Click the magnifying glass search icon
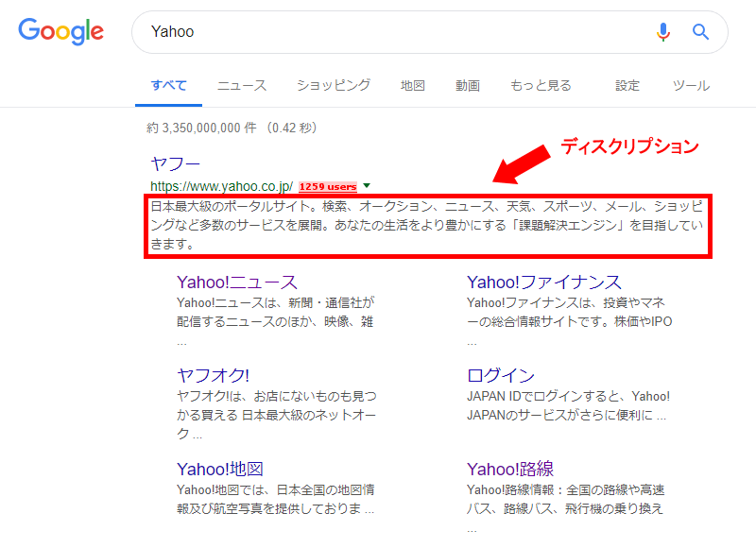756x548 pixels. [700, 32]
